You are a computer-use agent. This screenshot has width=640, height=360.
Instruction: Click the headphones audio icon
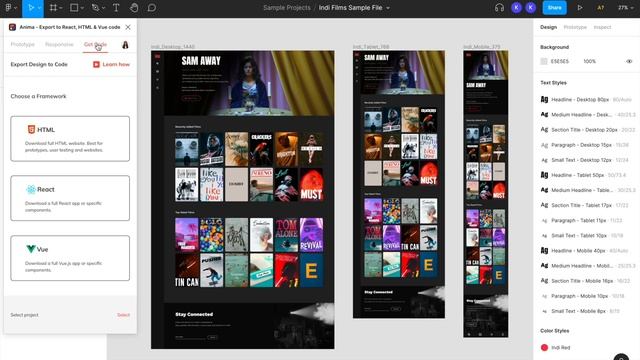point(499,8)
